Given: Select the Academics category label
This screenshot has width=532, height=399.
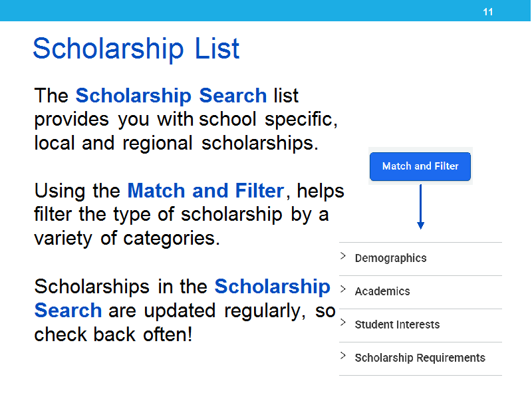Looking at the screenshot, I should [x=382, y=291].
